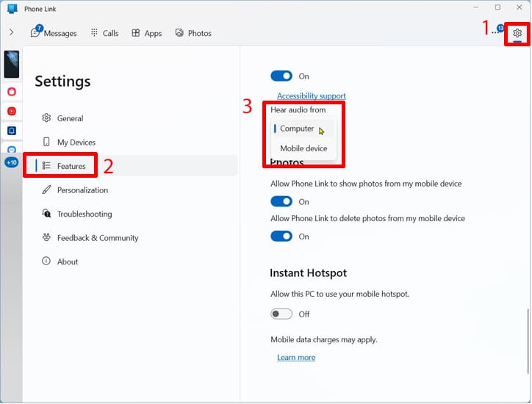Click the Apps grid icon
The height and width of the screenshot is (404, 532).
coord(136,32)
